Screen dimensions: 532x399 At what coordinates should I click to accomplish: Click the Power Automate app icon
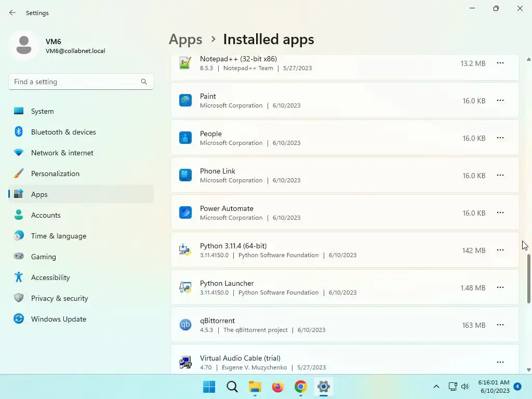coord(185,212)
